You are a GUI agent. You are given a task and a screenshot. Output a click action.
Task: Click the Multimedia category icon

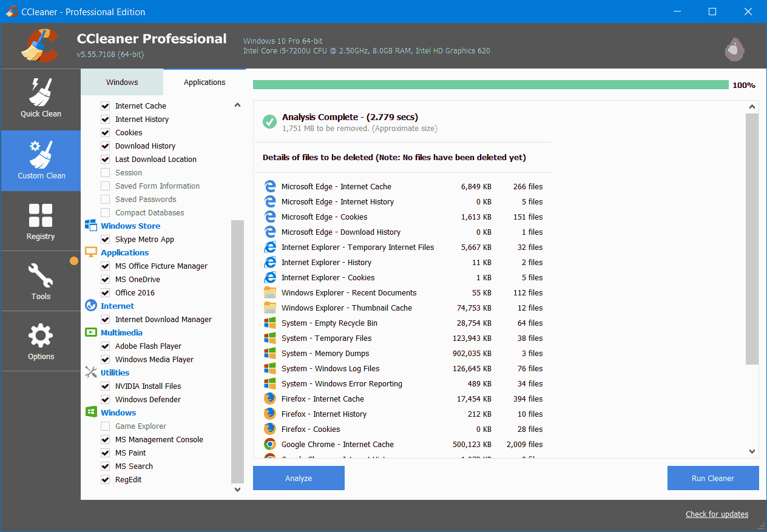pos(91,332)
